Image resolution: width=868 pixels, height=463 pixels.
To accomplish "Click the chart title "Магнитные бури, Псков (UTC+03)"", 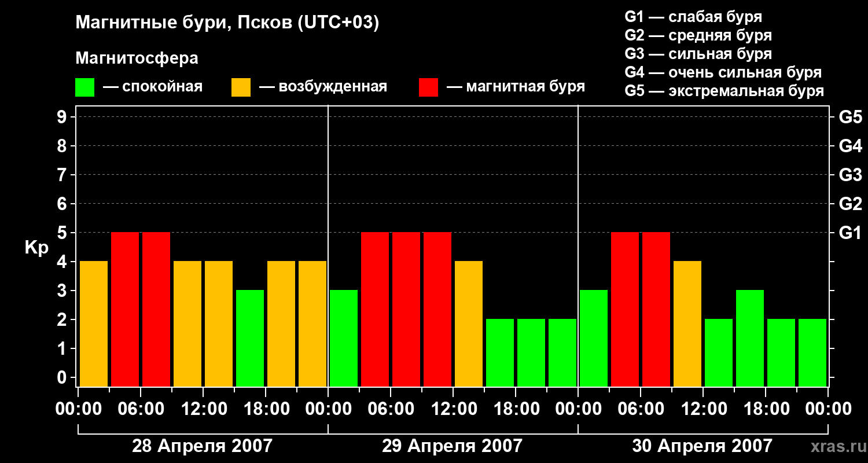I will click(227, 23).
